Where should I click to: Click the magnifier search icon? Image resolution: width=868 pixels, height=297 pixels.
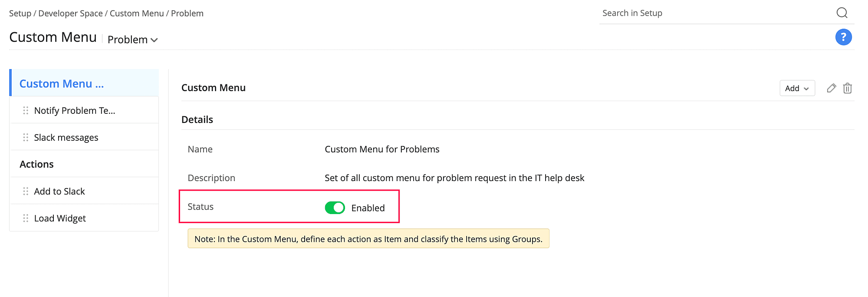tap(842, 13)
